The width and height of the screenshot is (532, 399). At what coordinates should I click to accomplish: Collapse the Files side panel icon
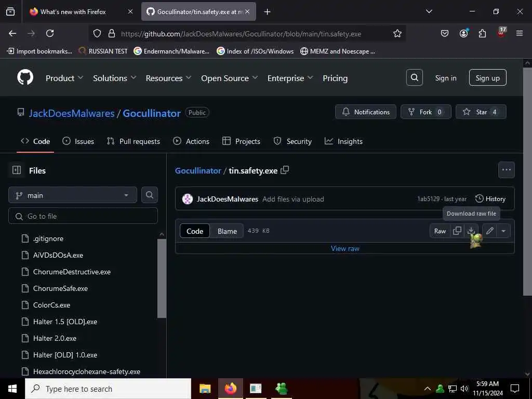point(16,170)
